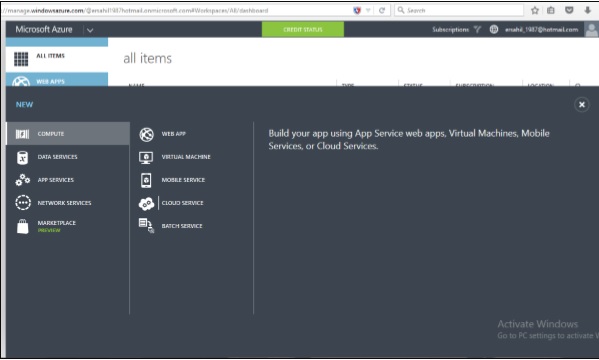Click the Subscriptions filter funnel icon
Screen dimensions: 599x360
[x=477, y=29]
